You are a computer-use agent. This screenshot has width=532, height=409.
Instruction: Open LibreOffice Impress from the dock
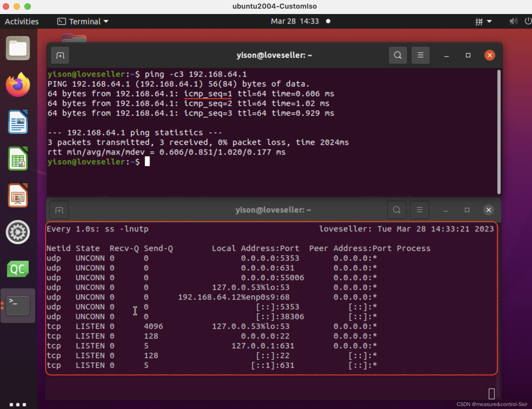tap(18, 195)
